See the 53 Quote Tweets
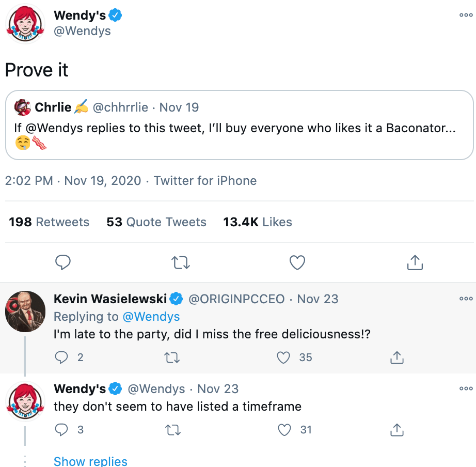This screenshot has height=467, width=476. pos(156,222)
